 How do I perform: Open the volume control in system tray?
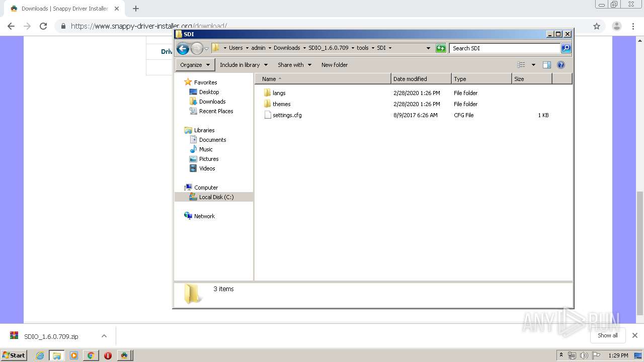[x=584, y=355]
